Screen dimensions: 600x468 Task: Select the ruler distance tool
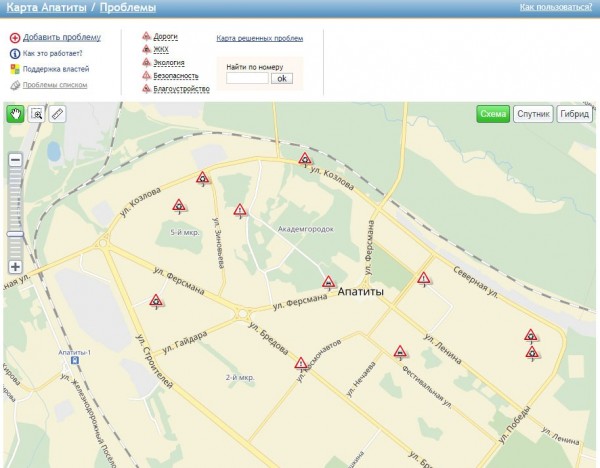tap(57, 114)
